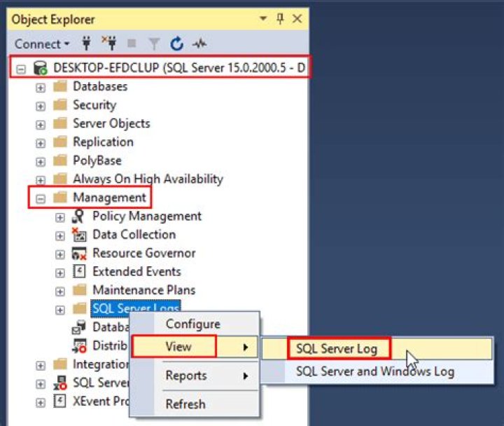504x426 pixels.
Task: Expand the Resource Governor node
Action: coord(60,254)
